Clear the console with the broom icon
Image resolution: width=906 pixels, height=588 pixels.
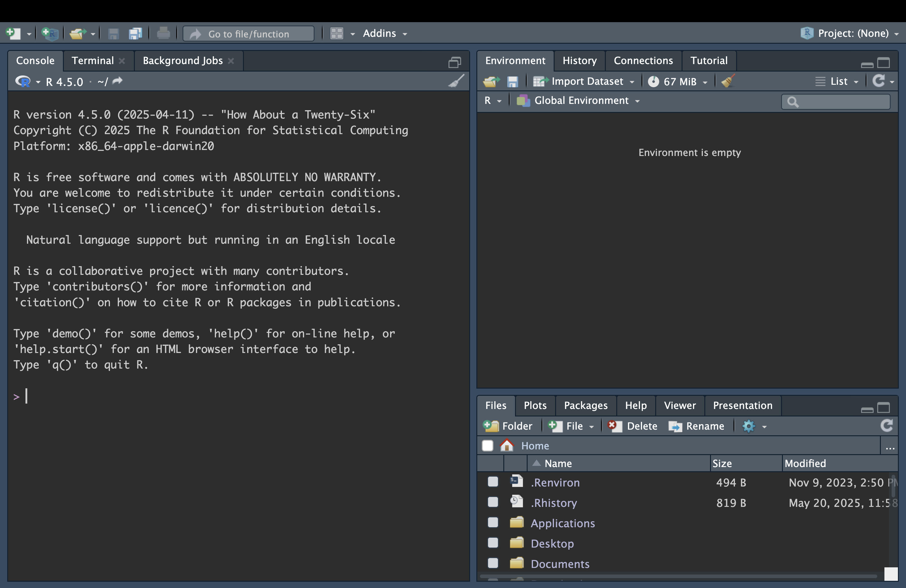coord(456,81)
